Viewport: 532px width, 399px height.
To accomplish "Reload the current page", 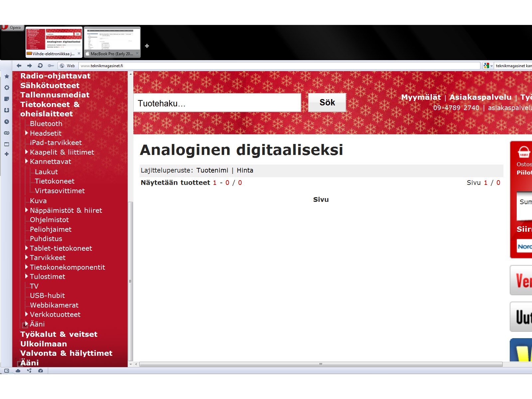I will (x=40, y=66).
